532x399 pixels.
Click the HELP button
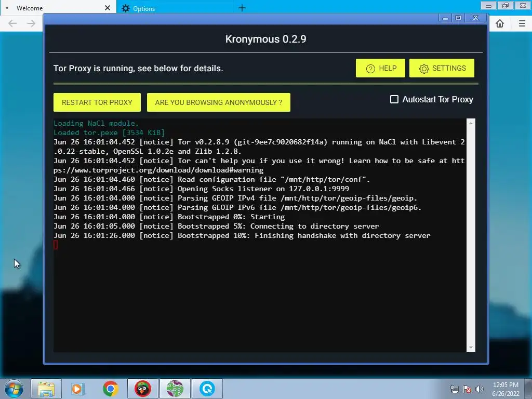(380, 68)
